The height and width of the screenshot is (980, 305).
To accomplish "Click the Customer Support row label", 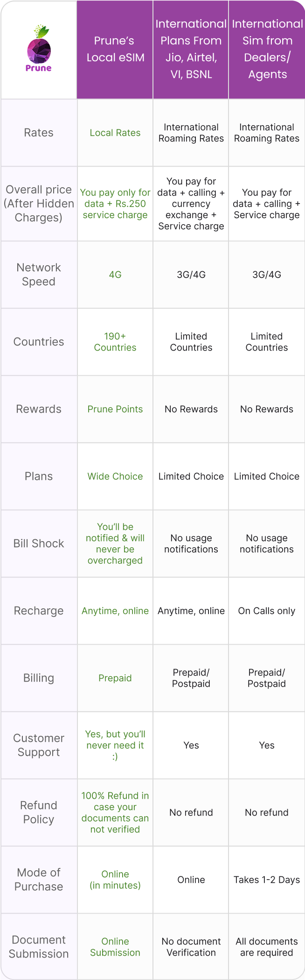I will click(39, 745).
